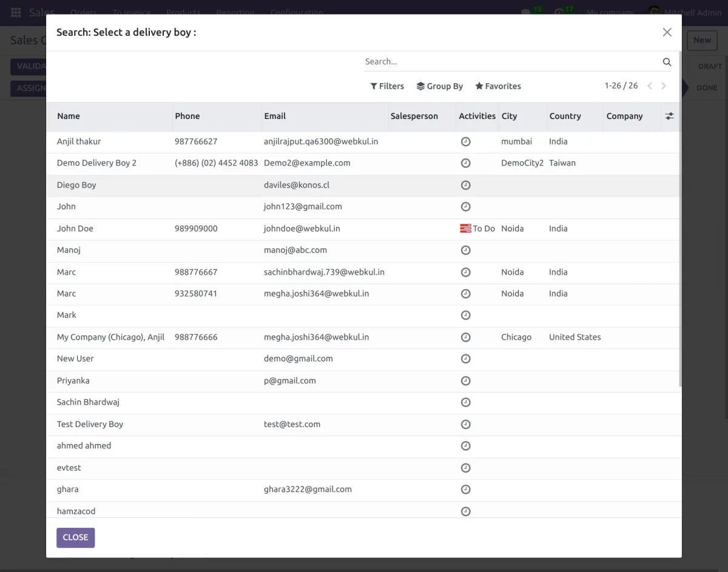
Task: Go to next page of records
Action: 664,86
